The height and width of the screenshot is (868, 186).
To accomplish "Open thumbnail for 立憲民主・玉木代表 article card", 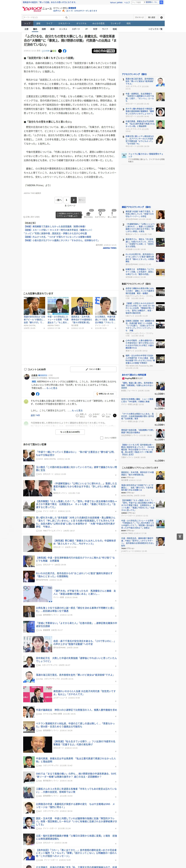I will coord(82,306).
